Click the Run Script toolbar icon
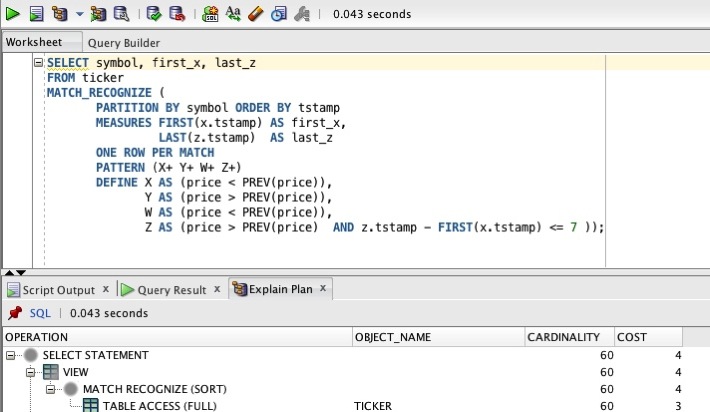This screenshot has width=710, height=412. (36, 14)
